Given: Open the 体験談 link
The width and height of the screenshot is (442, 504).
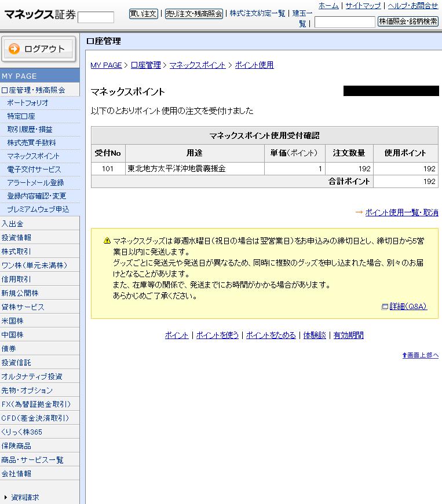Looking at the screenshot, I should point(315,335).
